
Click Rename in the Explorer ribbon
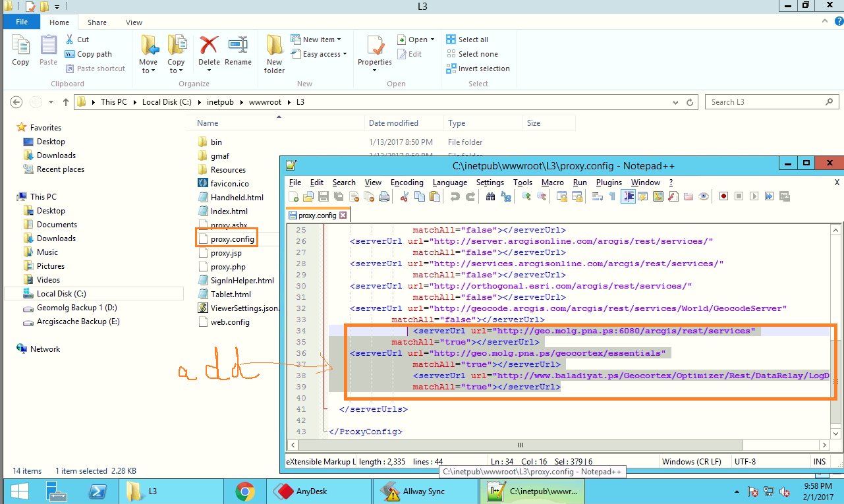(x=238, y=51)
